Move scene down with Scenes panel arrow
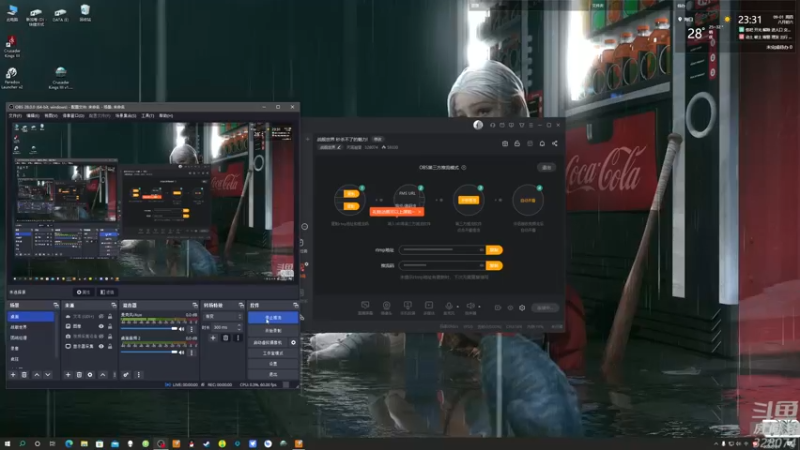The image size is (800, 450). 47,374
